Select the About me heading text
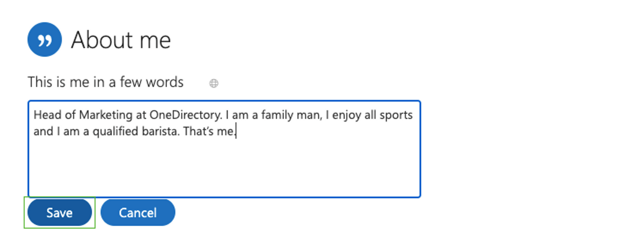644x250 pixels. pos(121,39)
